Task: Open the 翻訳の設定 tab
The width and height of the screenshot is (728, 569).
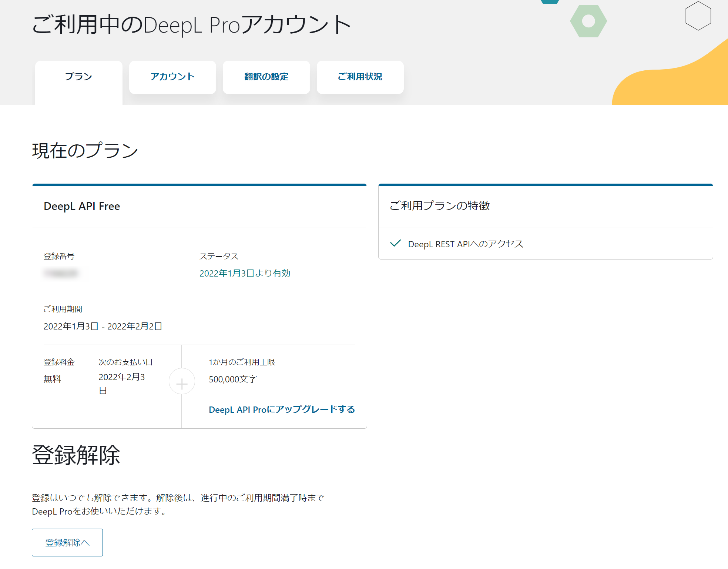Action: [x=266, y=77]
